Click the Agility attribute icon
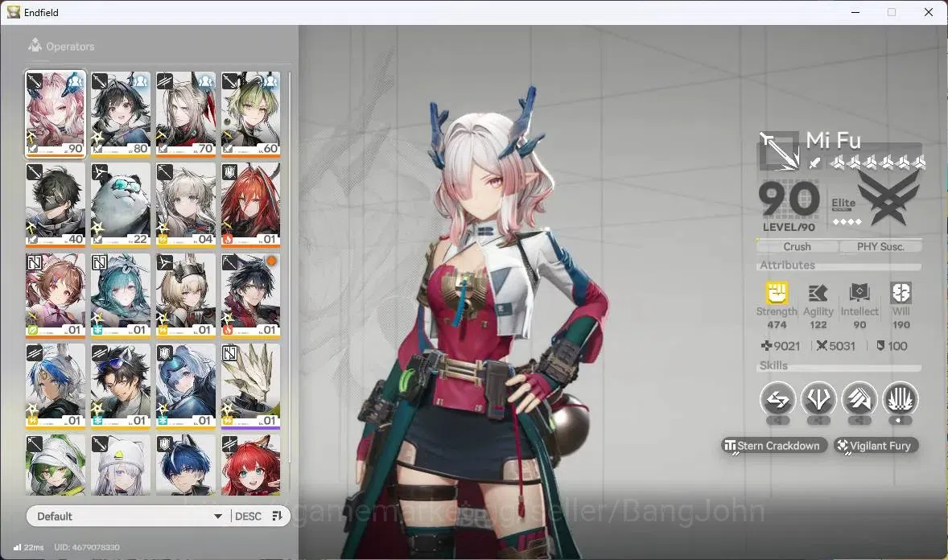948x560 pixels. coord(818,293)
